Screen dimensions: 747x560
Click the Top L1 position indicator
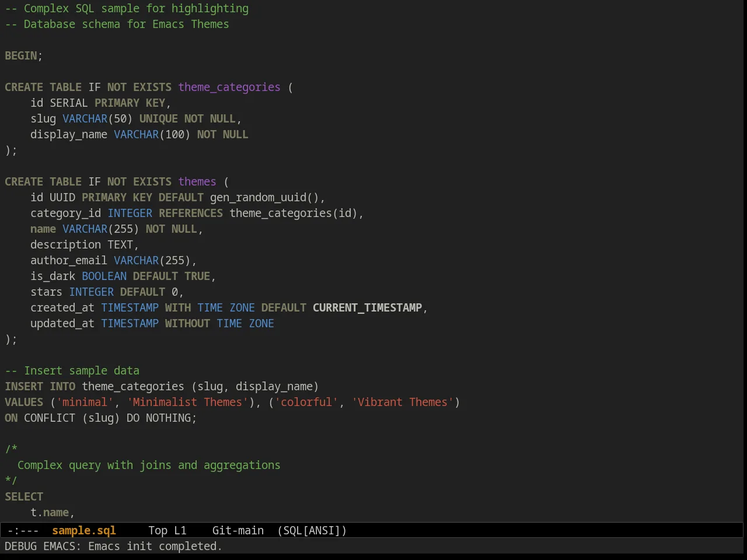pyautogui.click(x=167, y=530)
